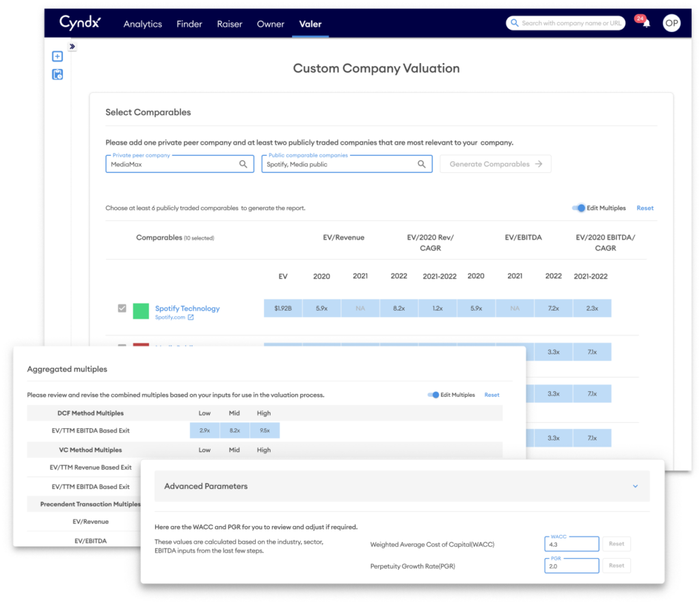Reset the comparables multiples
The width and height of the screenshot is (700, 604).
pos(645,208)
